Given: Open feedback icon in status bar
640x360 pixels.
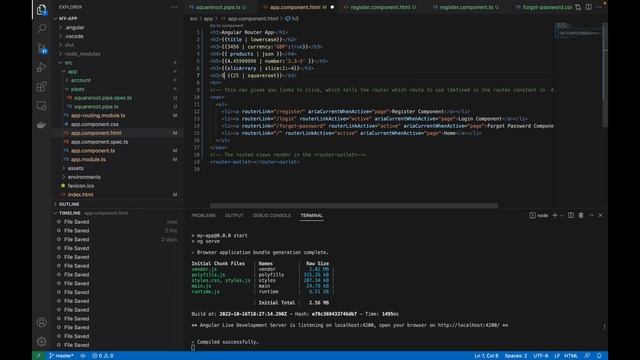Looking at the screenshot, I should point(587,356).
